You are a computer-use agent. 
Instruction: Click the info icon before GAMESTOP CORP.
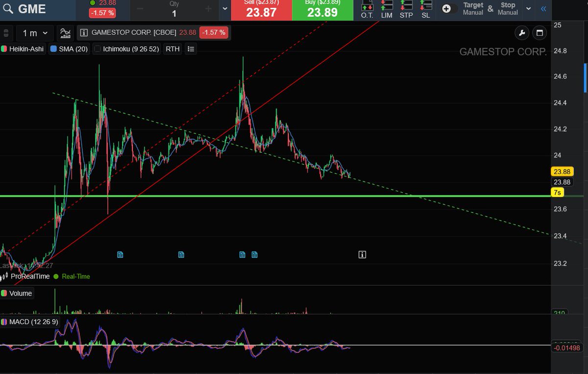pos(84,33)
